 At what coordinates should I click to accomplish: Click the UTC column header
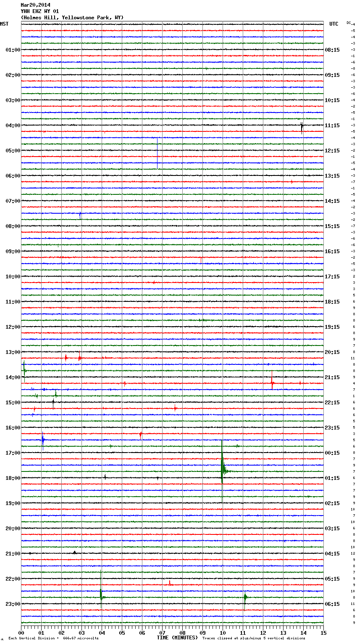[333, 24]
